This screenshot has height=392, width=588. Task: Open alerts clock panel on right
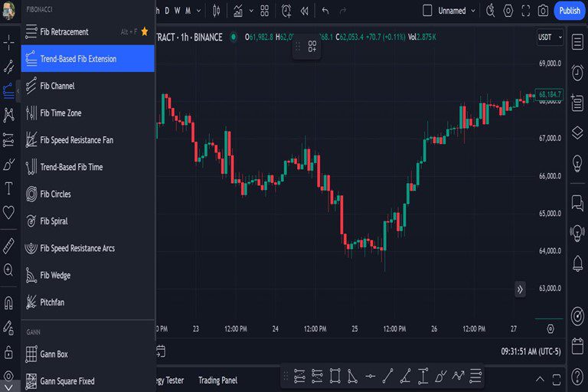(x=577, y=73)
